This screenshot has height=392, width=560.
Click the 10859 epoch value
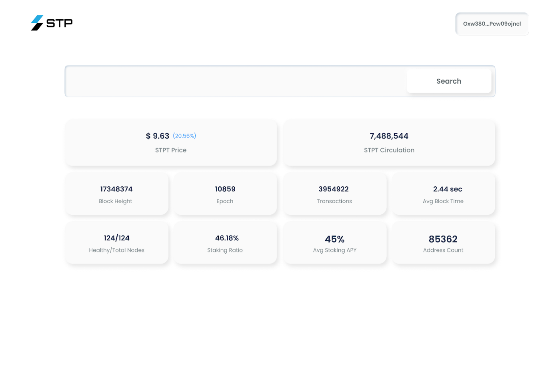tap(225, 189)
